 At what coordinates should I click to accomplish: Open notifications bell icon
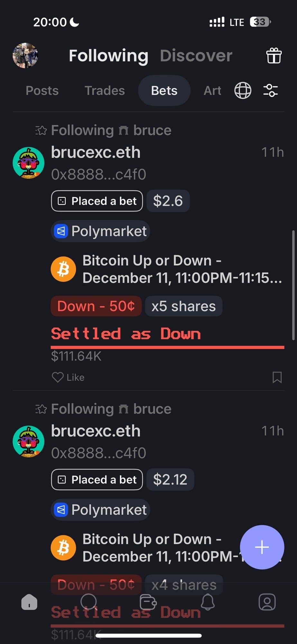coord(208,602)
